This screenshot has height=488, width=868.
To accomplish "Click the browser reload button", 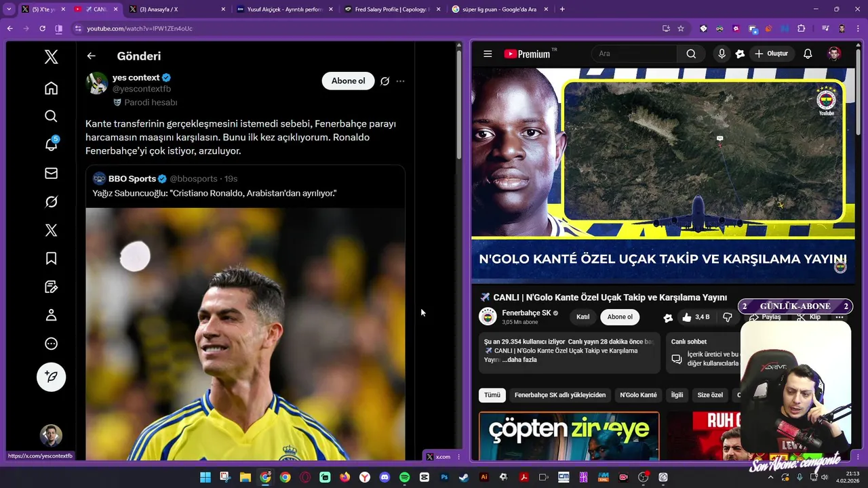I will pyautogui.click(x=42, y=28).
